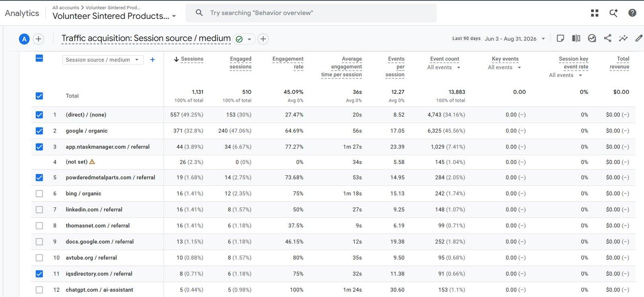Click the 557 (49.25%) sessions cell
This screenshot has width=644, height=297.
187,115
